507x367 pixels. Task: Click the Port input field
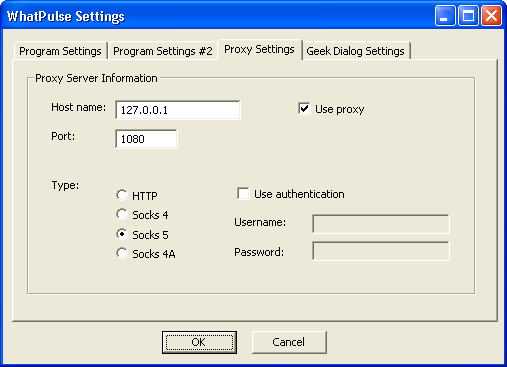coord(146,139)
